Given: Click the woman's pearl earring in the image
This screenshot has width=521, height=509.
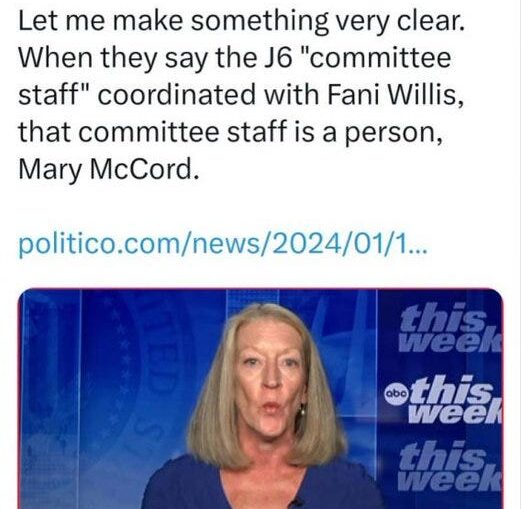Looking at the screenshot, I should click(303, 412).
